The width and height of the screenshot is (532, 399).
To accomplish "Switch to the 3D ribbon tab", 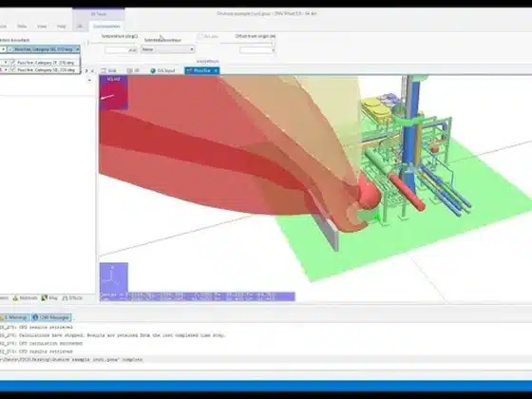I will point(80,27).
